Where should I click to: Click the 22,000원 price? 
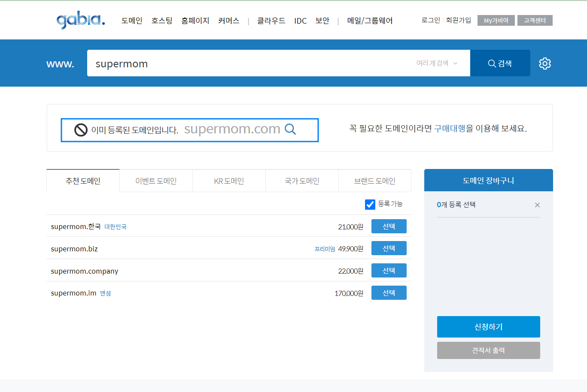[351, 271]
